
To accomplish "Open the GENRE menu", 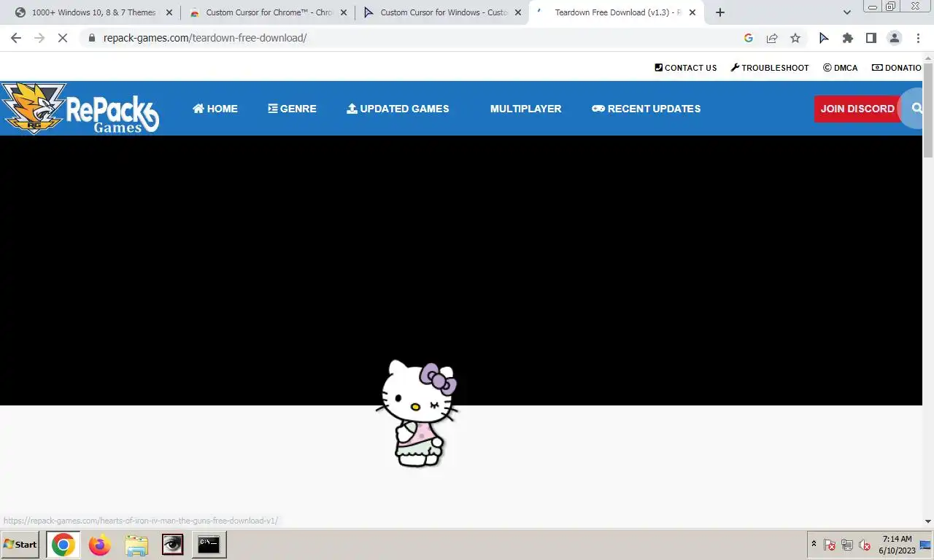I will (x=292, y=109).
